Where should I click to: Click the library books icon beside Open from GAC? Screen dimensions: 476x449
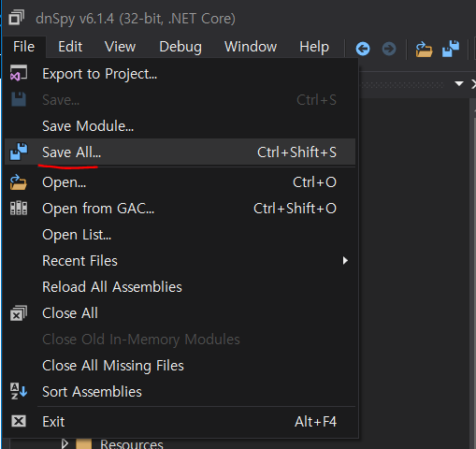click(x=19, y=208)
